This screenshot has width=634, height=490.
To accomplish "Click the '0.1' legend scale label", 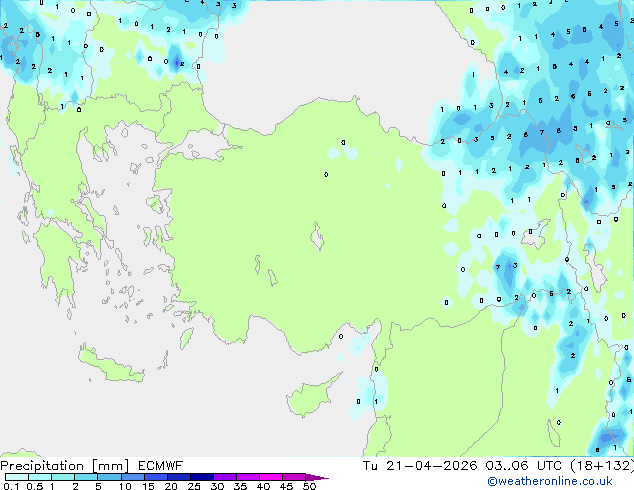I will coord(11,486).
